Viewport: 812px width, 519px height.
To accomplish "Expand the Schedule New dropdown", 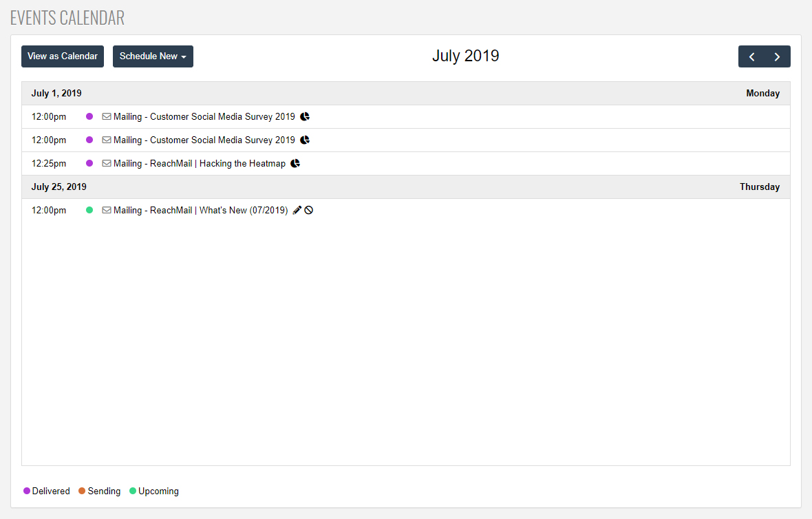I will (x=153, y=56).
